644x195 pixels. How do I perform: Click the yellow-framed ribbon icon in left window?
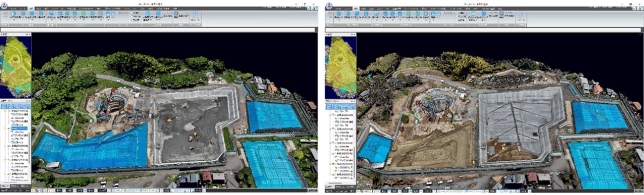(x=176, y=14)
